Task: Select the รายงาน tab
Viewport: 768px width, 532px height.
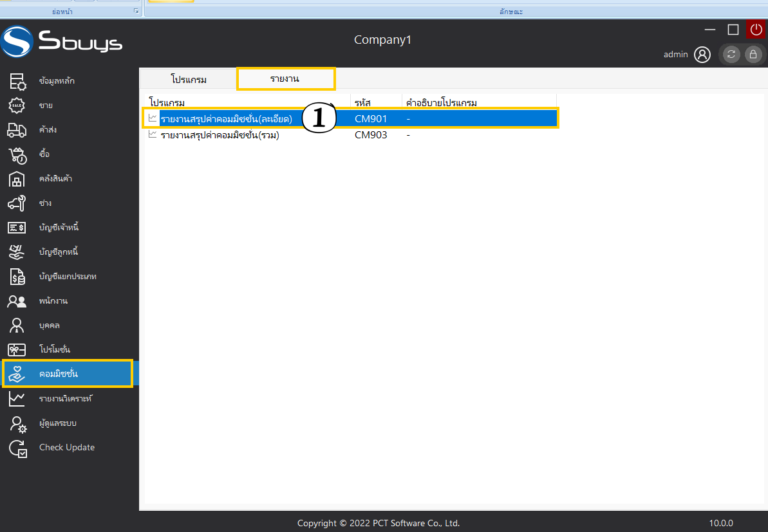Action: 285,78
